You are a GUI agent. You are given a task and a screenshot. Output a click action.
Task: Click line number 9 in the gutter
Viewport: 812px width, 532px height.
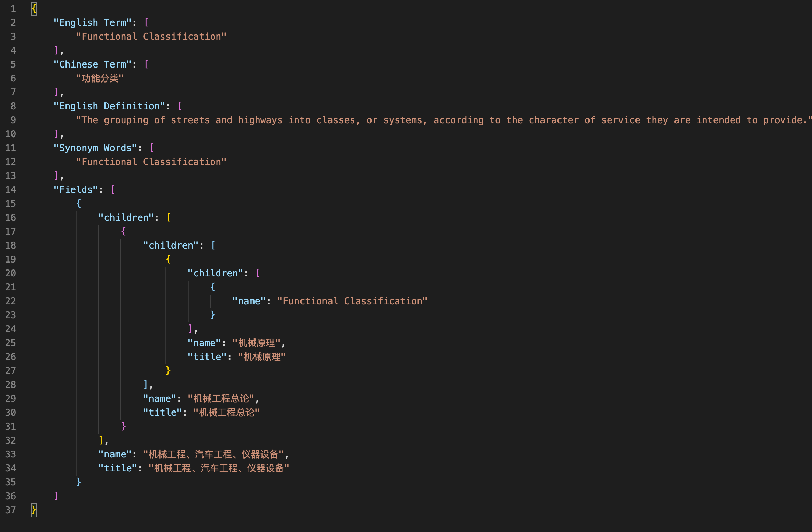(13, 120)
